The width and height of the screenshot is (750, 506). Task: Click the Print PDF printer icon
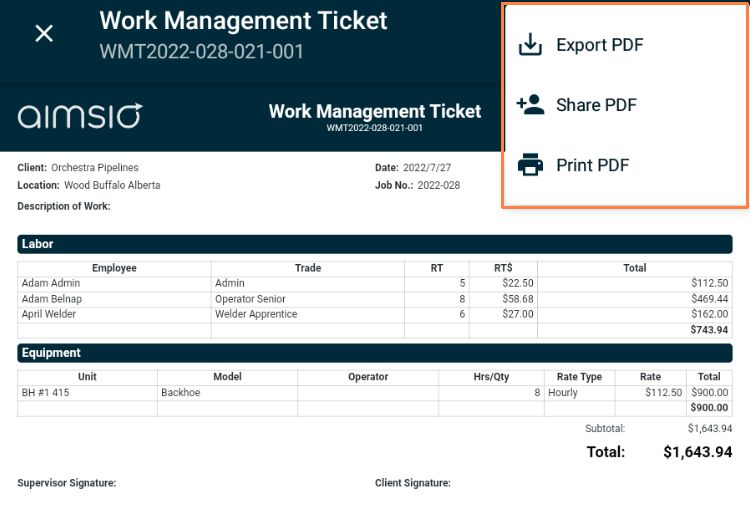(530, 165)
